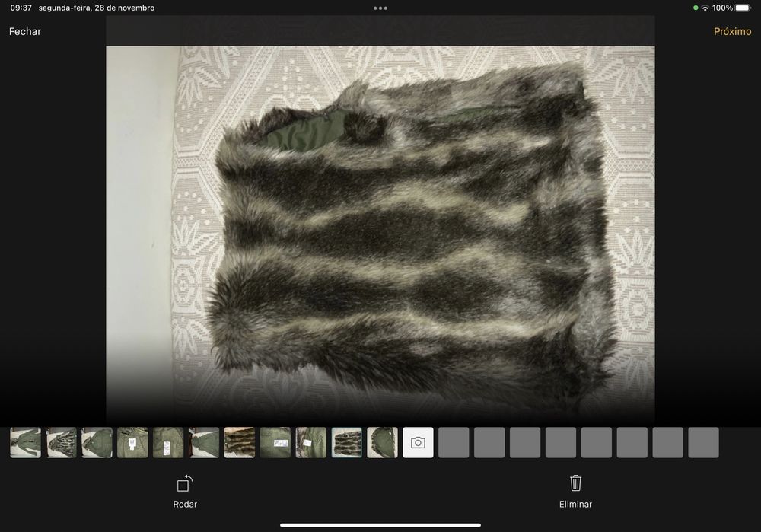Viewport: 761px width, 532px height.
Task: Tap the Rodar rotate icon
Action: pos(185,483)
